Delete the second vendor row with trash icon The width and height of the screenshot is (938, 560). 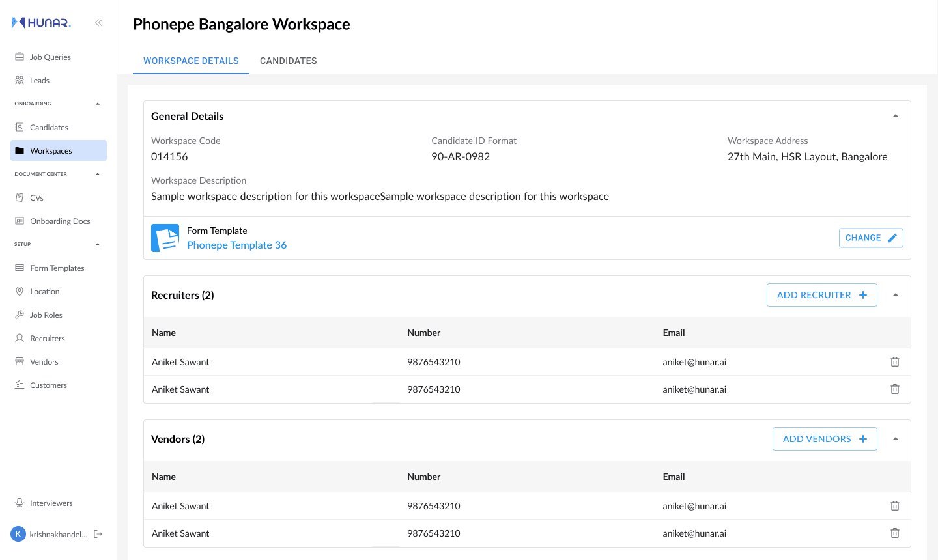pos(895,533)
